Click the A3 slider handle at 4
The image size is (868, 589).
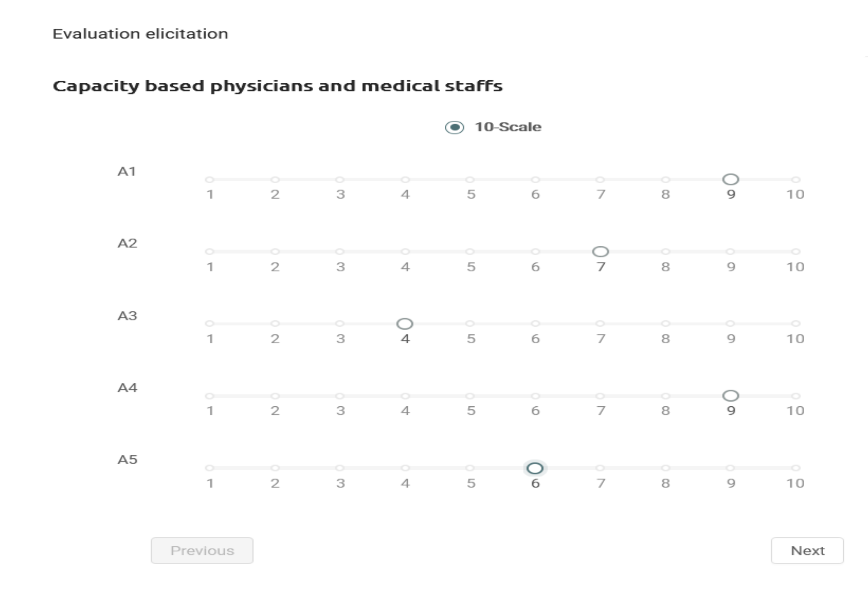pos(404,324)
